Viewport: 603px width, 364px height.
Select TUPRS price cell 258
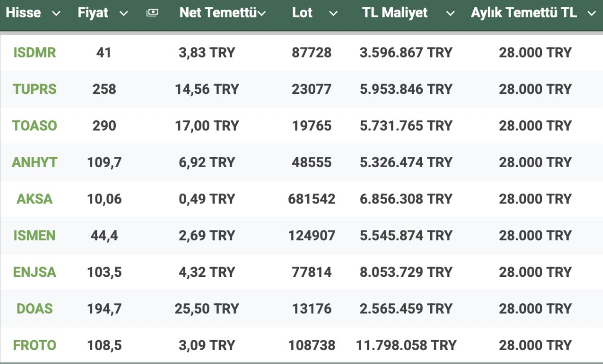click(104, 89)
